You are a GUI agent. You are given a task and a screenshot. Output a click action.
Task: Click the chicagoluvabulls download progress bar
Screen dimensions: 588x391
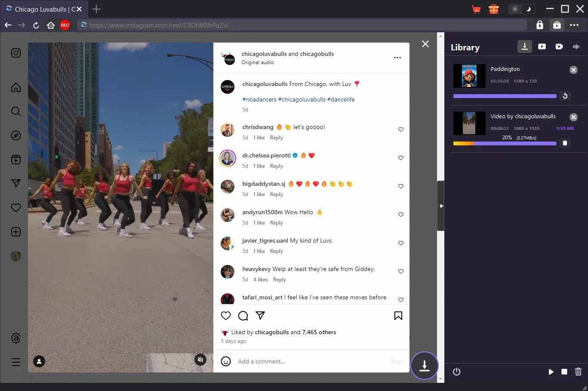pos(505,143)
